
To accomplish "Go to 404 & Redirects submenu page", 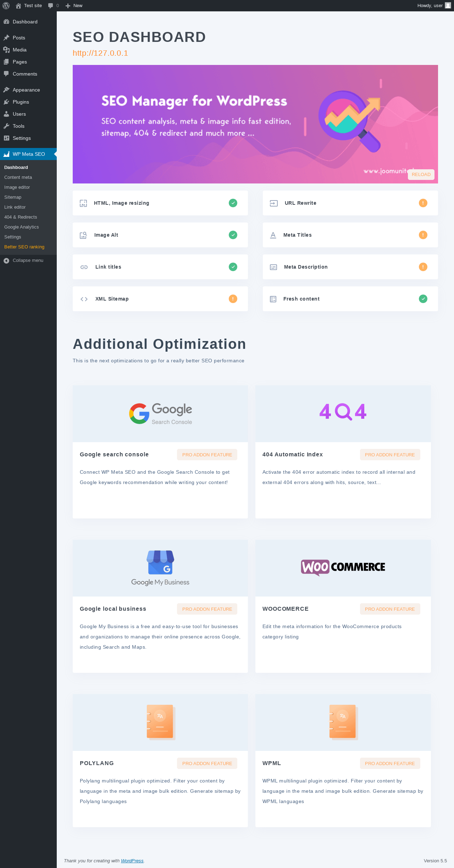I will (21, 217).
